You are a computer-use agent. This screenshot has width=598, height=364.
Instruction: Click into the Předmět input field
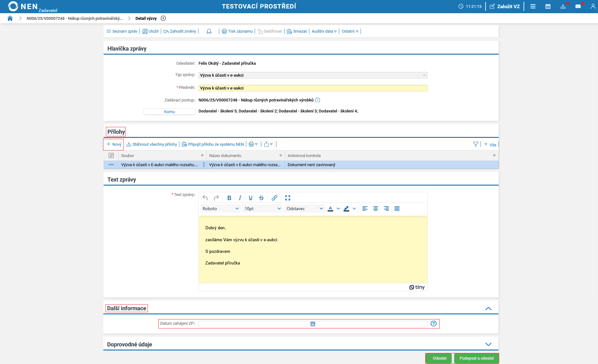313,88
